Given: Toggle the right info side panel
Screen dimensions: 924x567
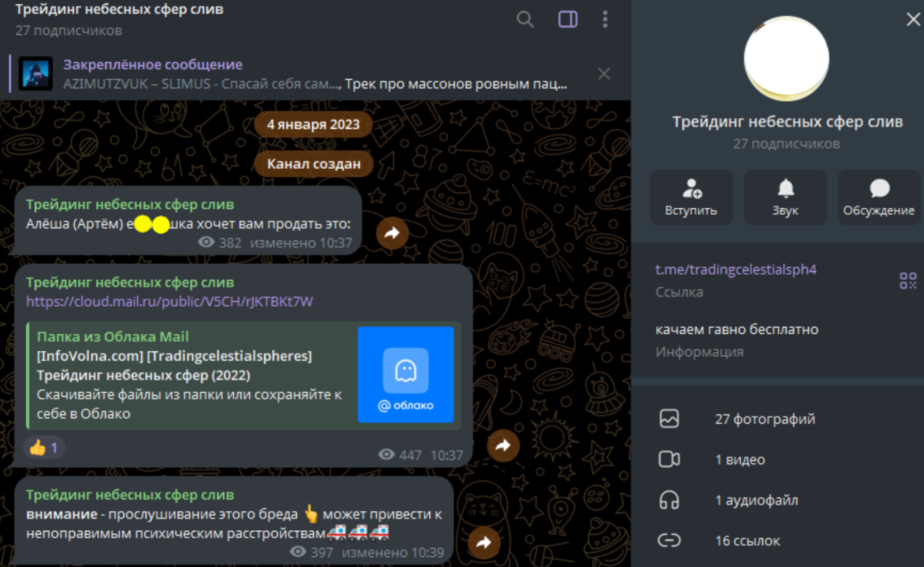Looking at the screenshot, I should 567,20.
